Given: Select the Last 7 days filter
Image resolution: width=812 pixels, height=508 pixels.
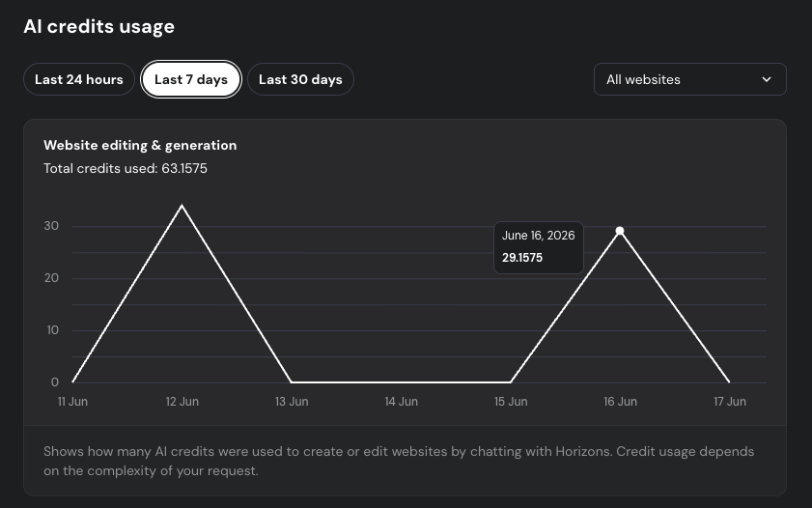Looking at the screenshot, I should click(190, 79).
